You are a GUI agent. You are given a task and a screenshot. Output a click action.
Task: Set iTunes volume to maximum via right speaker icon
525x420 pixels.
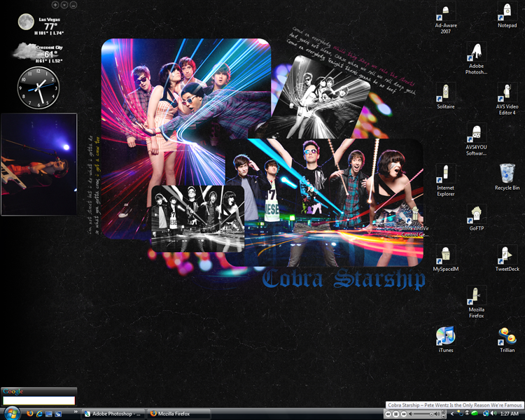click(x=437, y=414)
